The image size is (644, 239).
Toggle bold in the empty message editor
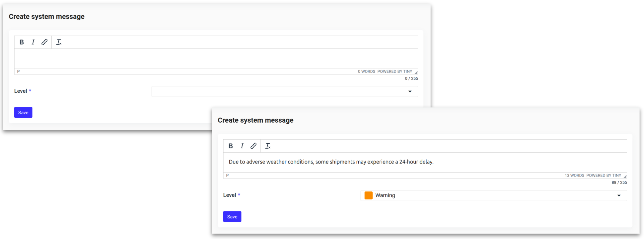click(x=22, y=42)
